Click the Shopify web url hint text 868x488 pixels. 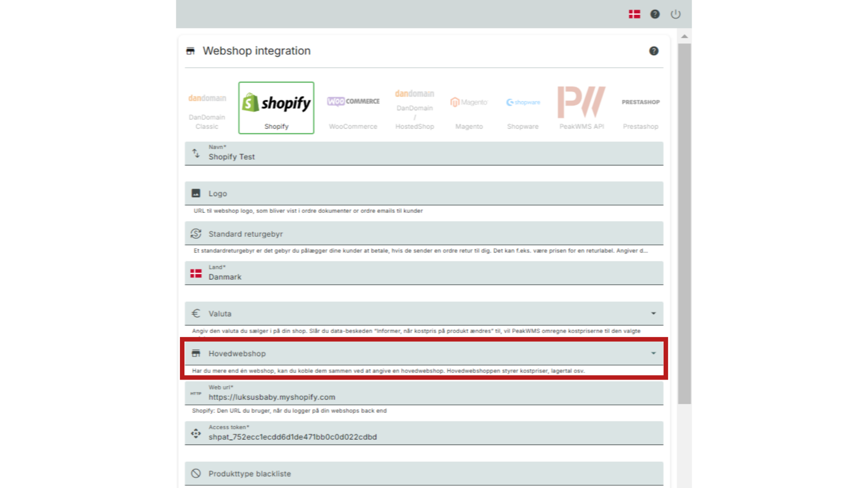point(289,411)
